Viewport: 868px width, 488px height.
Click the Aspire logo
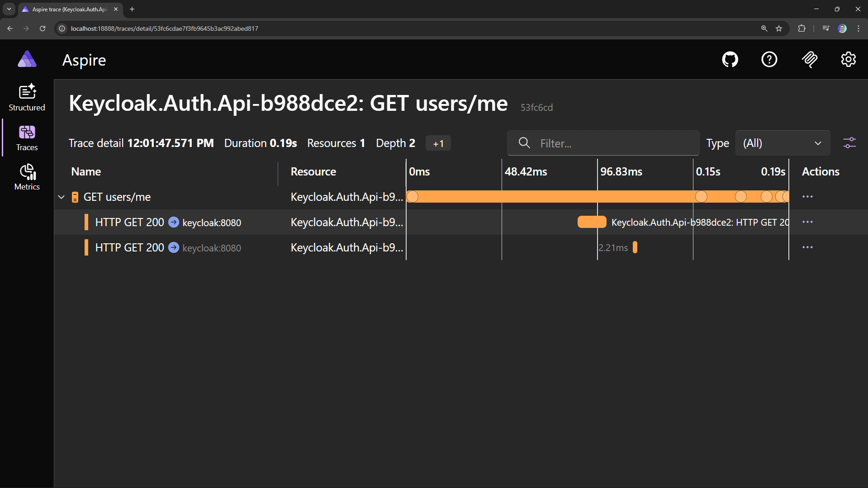(27, 59)
